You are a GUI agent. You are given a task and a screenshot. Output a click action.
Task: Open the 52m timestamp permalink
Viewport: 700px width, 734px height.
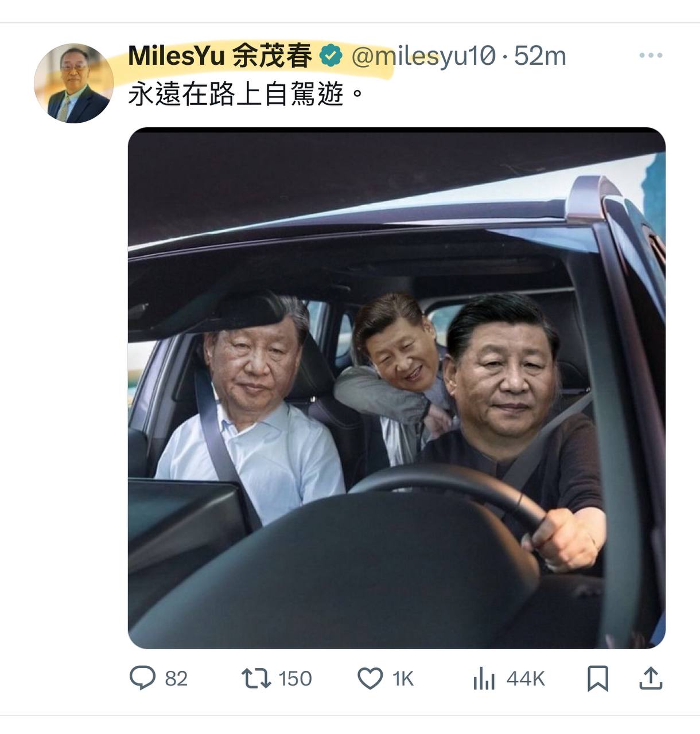540,56
